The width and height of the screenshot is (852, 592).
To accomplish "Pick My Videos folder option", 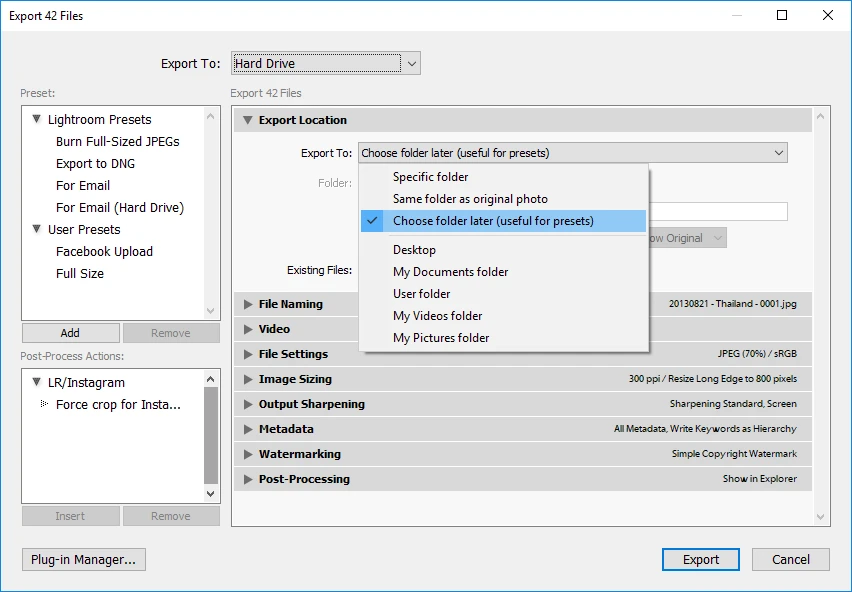I will pyautogui.click(x=503, y=316).
